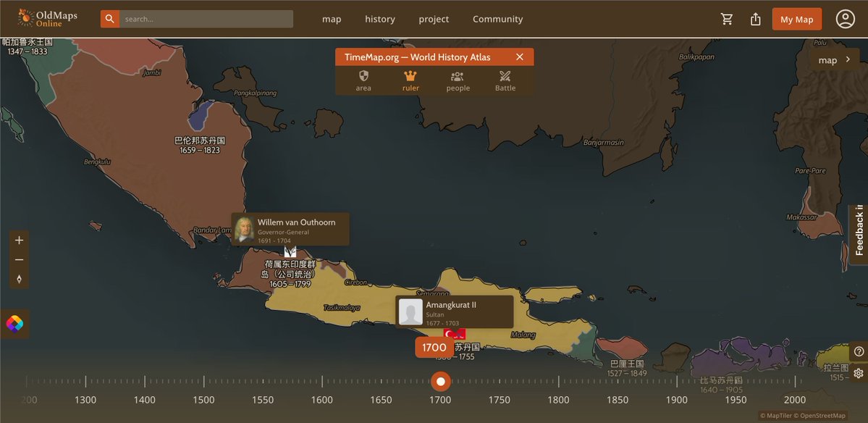Click the Jambi city label
Viewport: 868px width, 423px height.
[152, 72]
